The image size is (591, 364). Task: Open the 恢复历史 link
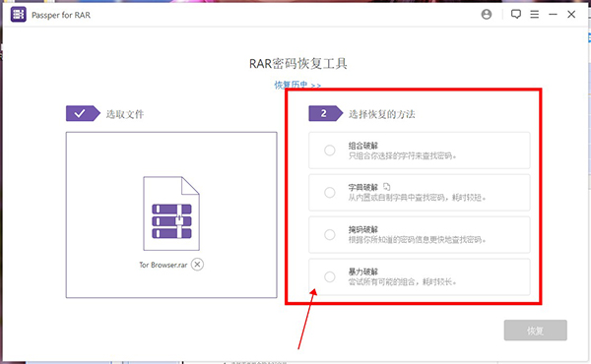point(297,85)
